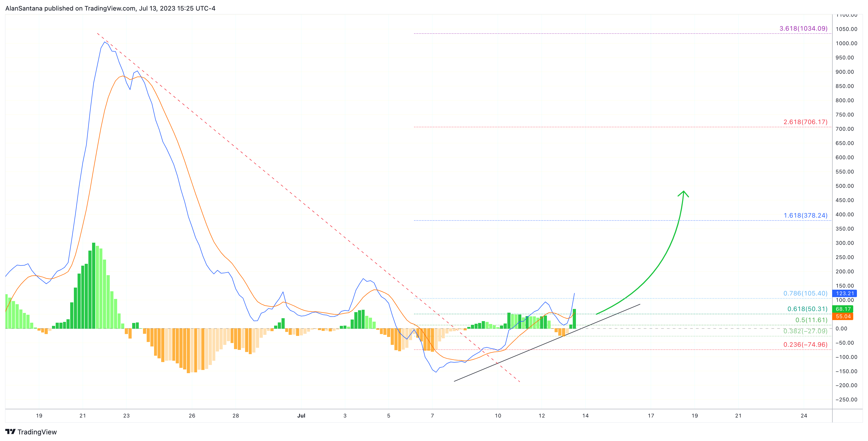
Task: Click the TradingView logo at bottom left
Action: [x=11, y=431]
